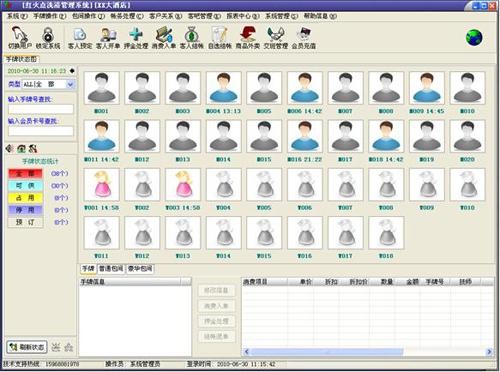Viewport: 500px width, 372px height.
Task: Click the blue 停用 status swatch
Action: tap(25, 210)
